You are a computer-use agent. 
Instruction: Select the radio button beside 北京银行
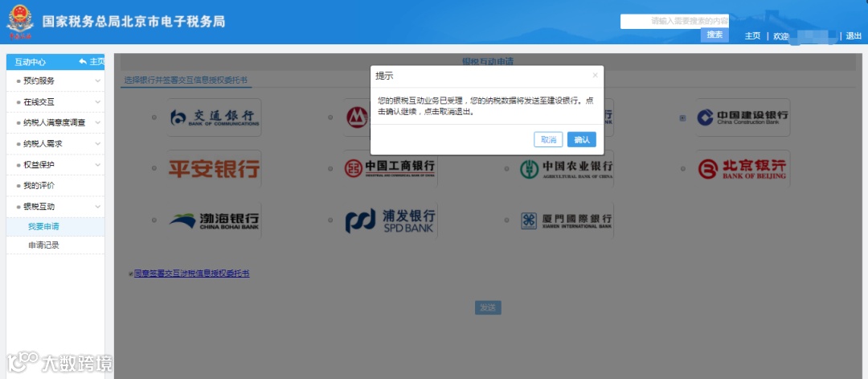[x=682, y=168]
